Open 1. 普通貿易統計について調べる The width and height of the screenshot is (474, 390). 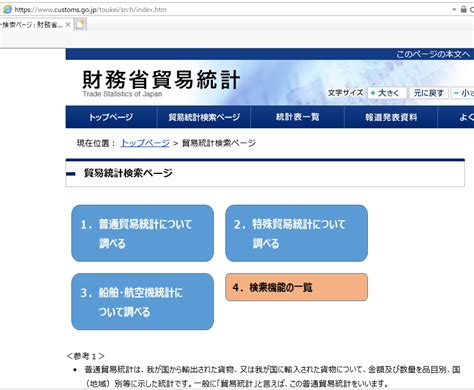coord(143,233)
